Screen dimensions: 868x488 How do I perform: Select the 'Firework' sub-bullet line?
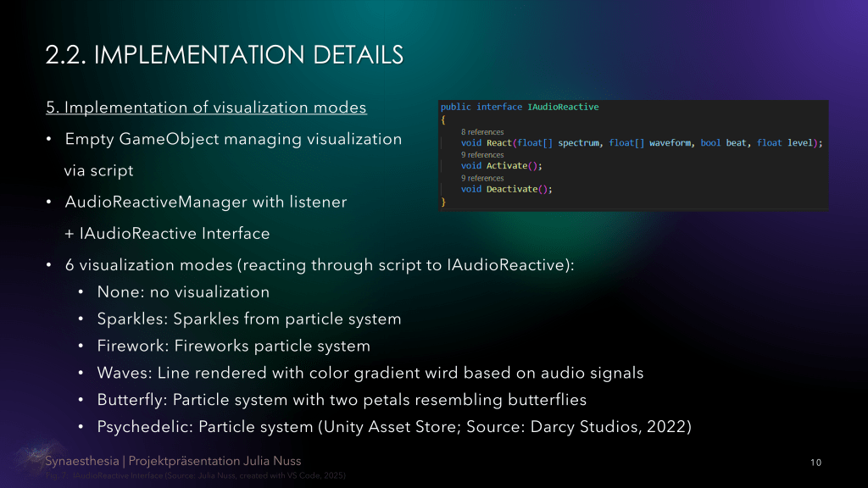tap(233, 346)
